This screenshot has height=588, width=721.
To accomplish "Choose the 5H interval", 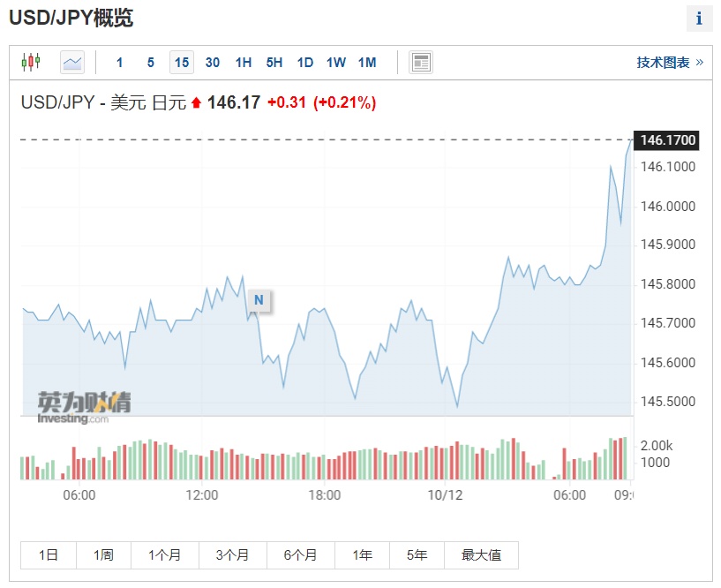I will point(274,62).
